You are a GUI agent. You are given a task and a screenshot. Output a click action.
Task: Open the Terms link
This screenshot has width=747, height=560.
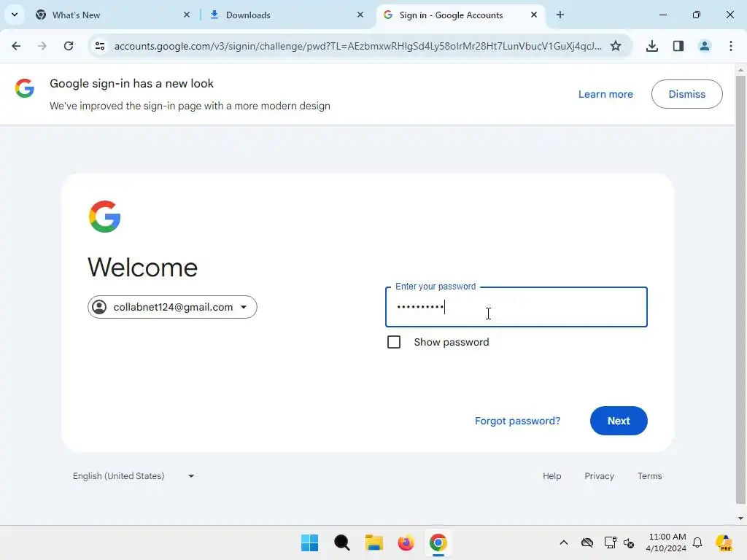pyautogui.click(x=650, y=476)
